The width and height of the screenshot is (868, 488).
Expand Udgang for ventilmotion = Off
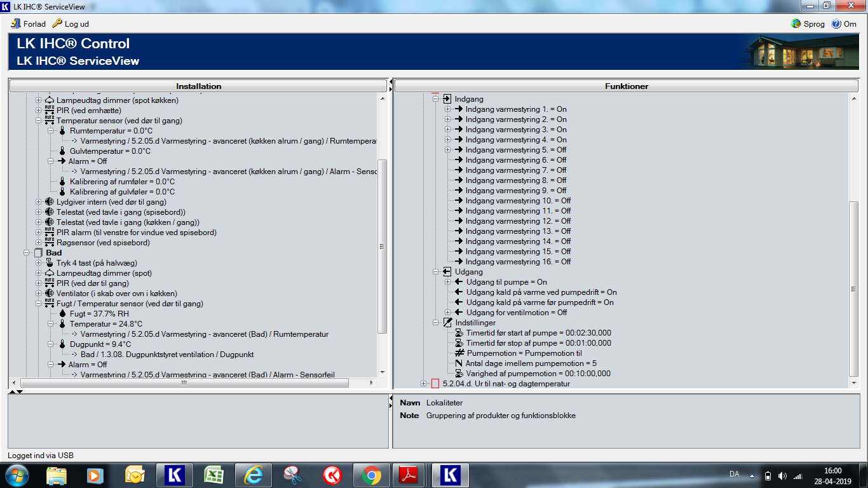tap(447, 313)
